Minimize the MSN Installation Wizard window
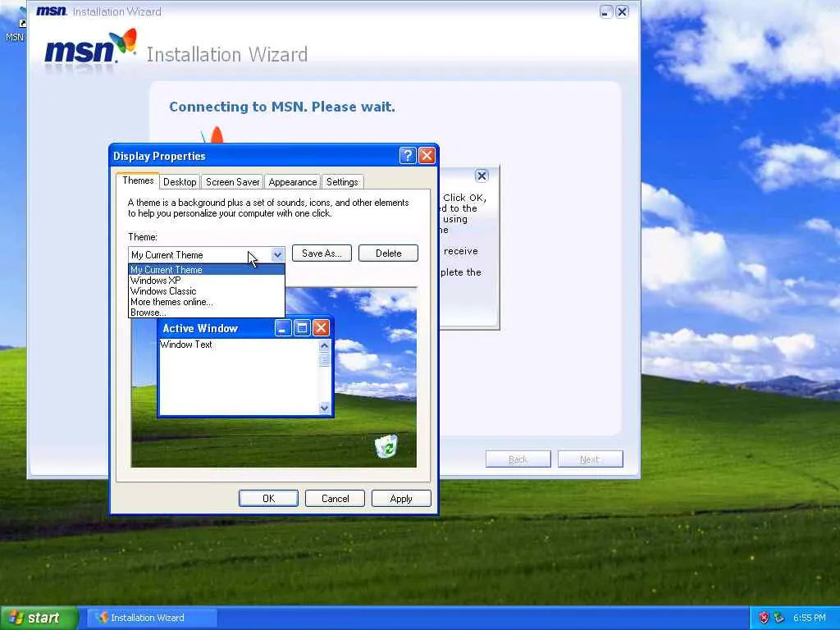Image resolution: width=840 pixels, height=630 pixels. coord(606,11)
